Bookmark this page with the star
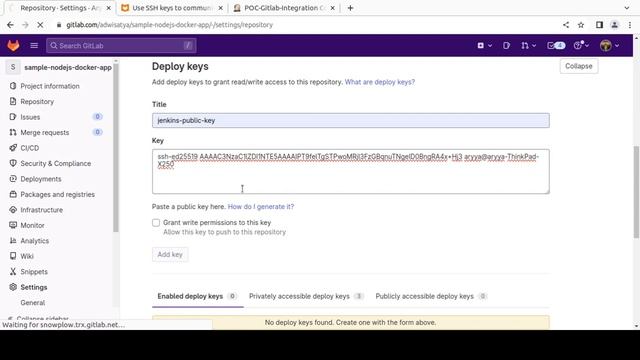The height and width of the screenshot is (360, 640). coord(581,25)
